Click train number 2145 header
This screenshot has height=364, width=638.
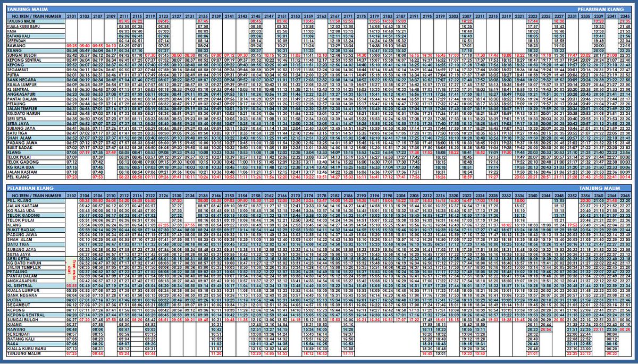pos(256,16)
